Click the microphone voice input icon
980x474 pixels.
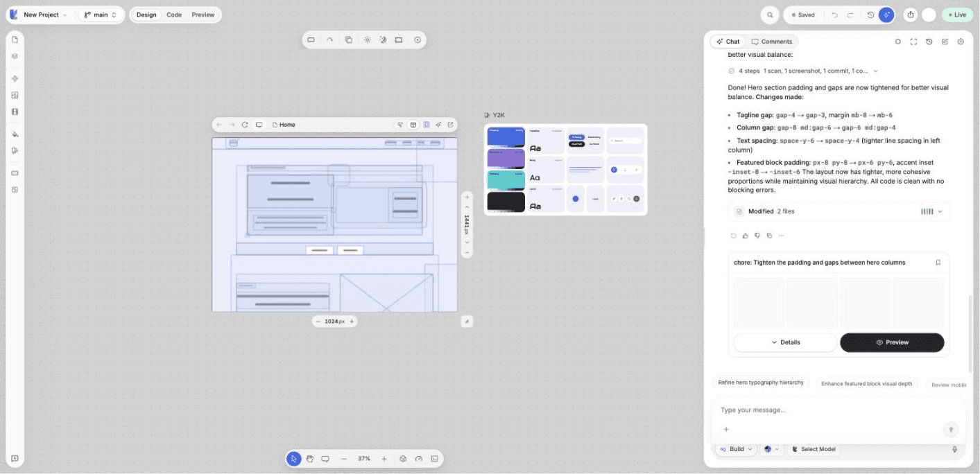pyautogui.click(x=955, y=449)
